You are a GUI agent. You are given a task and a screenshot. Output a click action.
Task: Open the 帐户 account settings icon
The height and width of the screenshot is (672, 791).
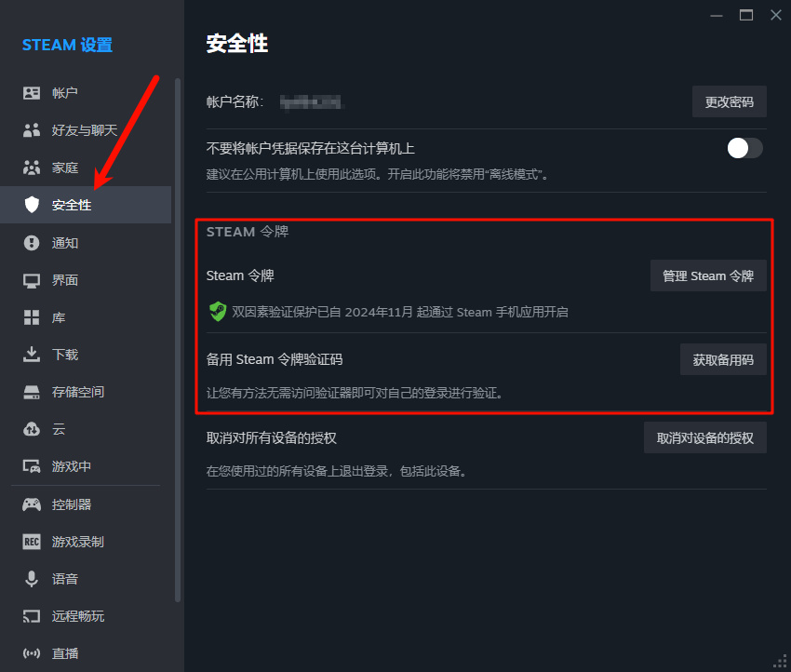pos(32,93)
